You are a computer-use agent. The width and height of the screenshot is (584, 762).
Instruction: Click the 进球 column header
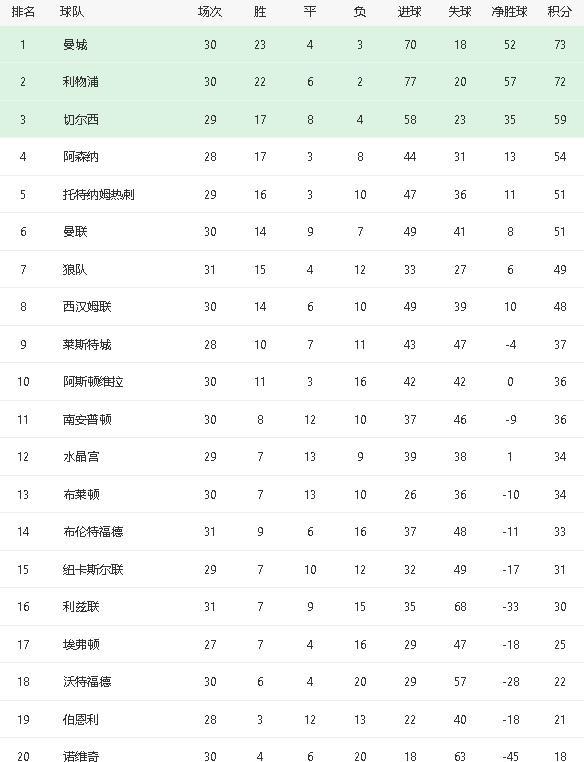[x=410, y=12]
